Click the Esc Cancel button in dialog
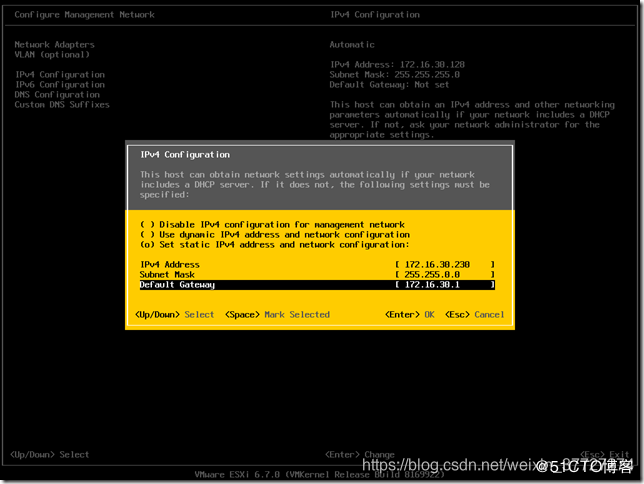This screenshot has height=484, width=644. click(474, 315)
